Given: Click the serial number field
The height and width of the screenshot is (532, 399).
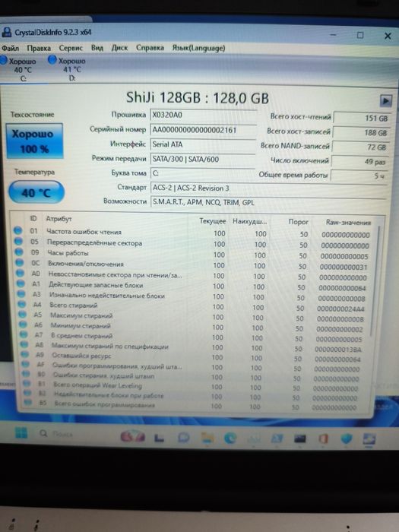Looking at the screenshot, I should 203,130.
